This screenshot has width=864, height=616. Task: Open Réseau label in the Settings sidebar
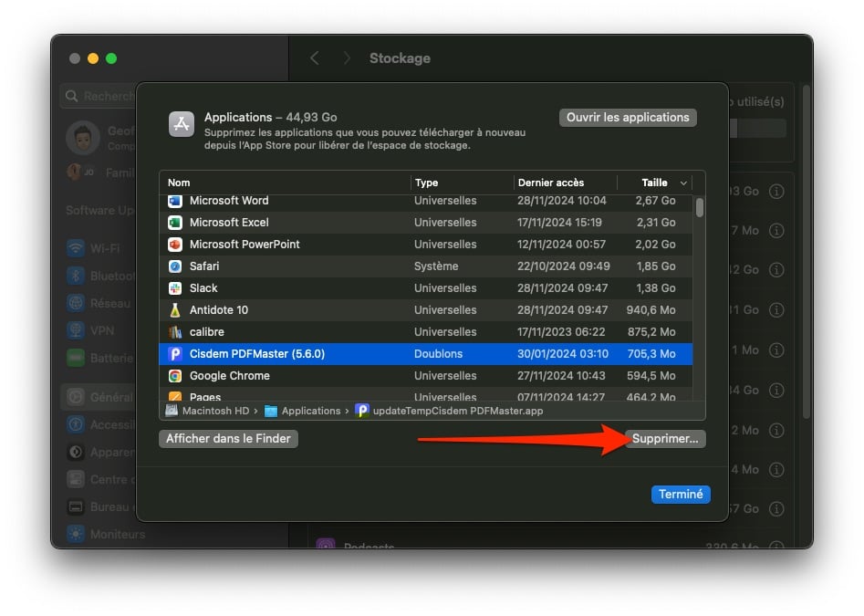110,303
